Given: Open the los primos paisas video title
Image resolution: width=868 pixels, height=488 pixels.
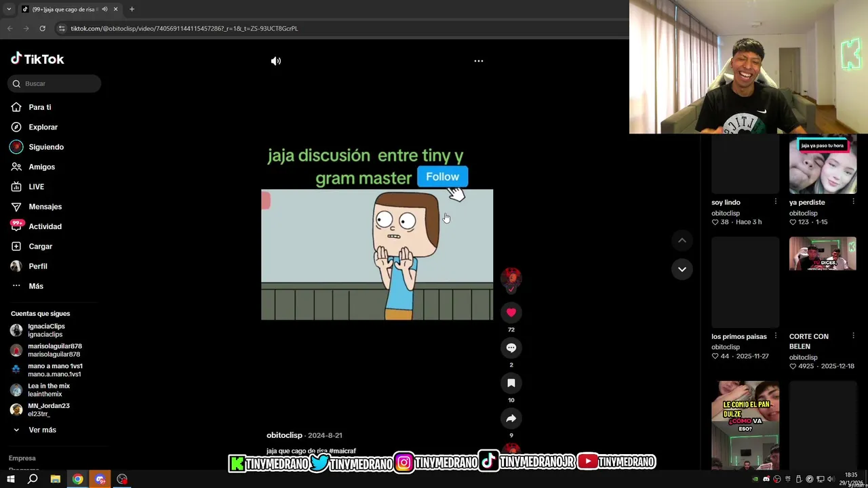Looking at the screenshot, I should 738,336.
